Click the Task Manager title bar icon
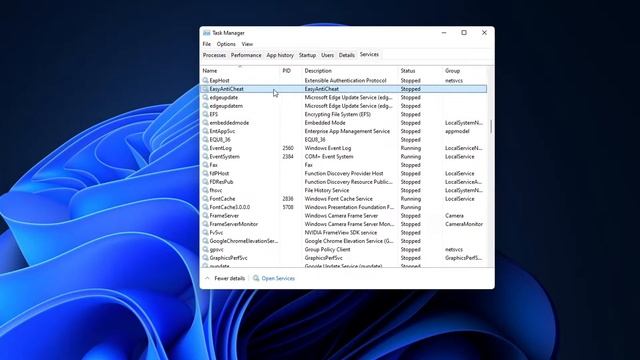Screen dimensions: 640x360 [x=207, y=33]
